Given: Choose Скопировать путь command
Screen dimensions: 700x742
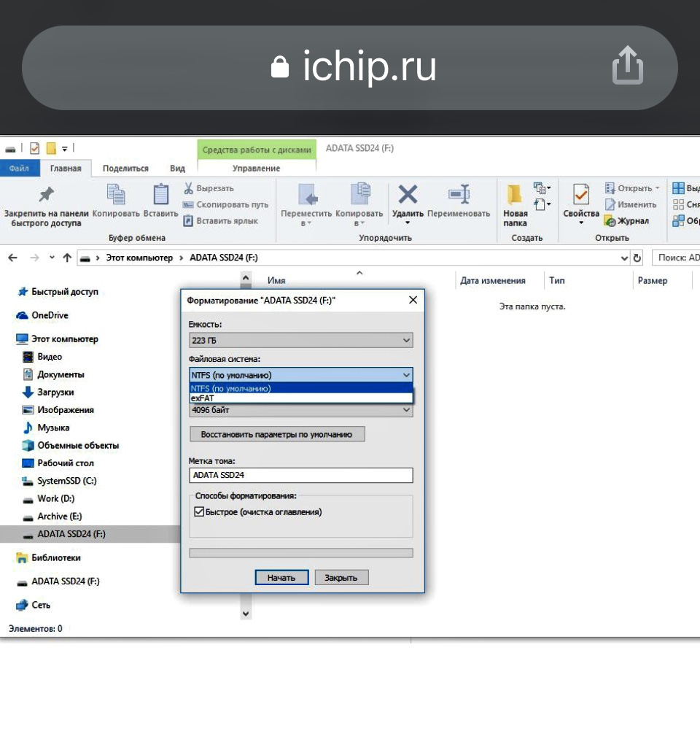Looking at the screenshot, I should tap(225, 204).
